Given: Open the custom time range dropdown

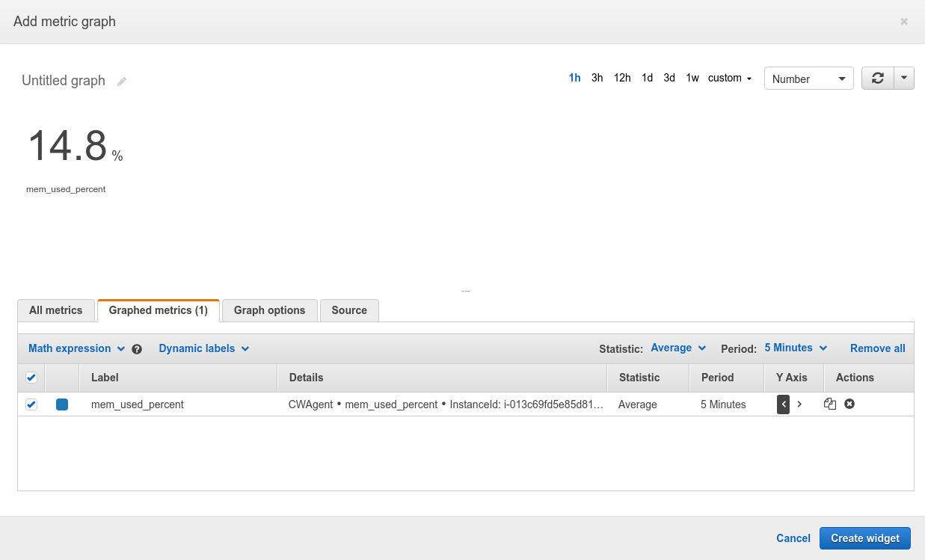Looking at the screenshot, I should [730, 78].
